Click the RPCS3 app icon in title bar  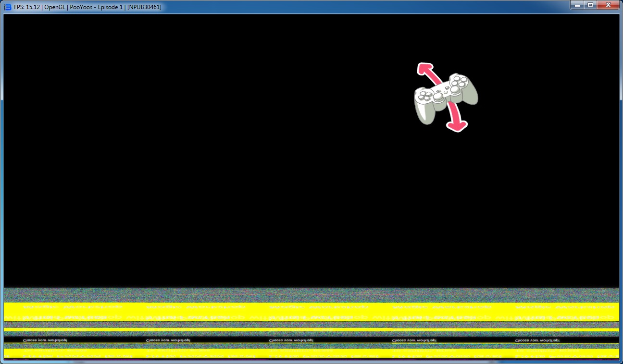click(x=7, y=7)
